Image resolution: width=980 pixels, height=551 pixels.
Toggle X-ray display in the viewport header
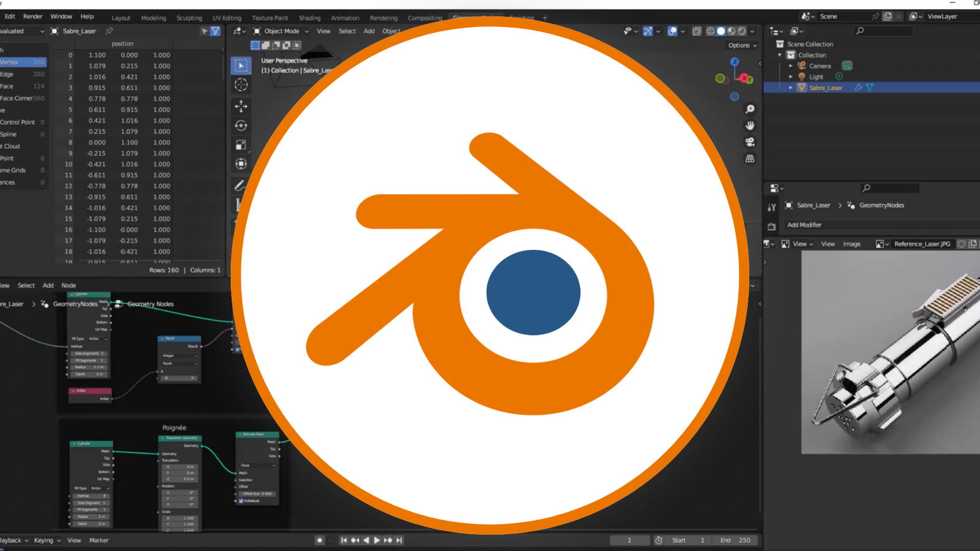pos(697,31)
